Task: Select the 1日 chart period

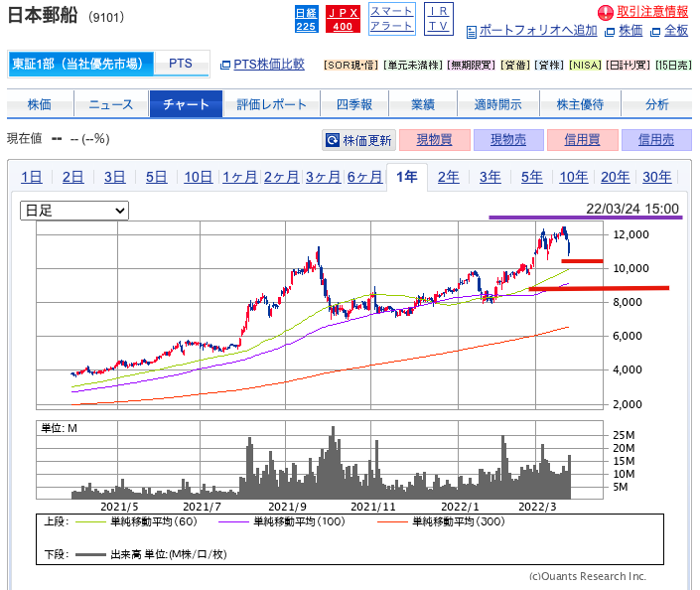Action: click(32, 178)
